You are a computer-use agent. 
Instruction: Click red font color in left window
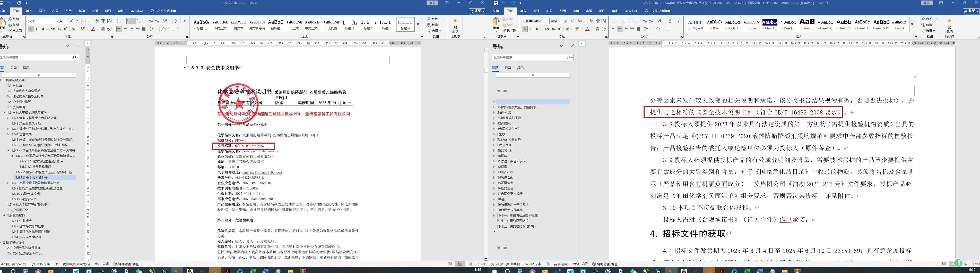pos(93,29)
